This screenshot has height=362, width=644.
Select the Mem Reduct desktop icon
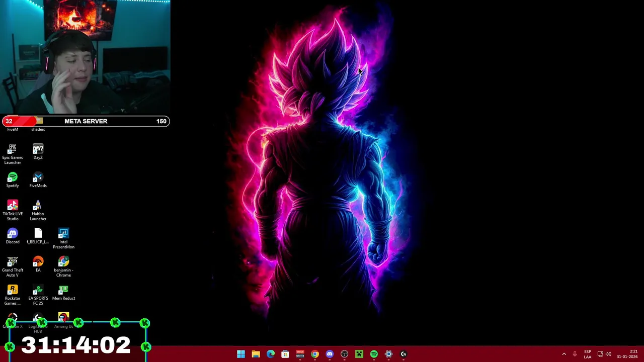tap(63, 293)
